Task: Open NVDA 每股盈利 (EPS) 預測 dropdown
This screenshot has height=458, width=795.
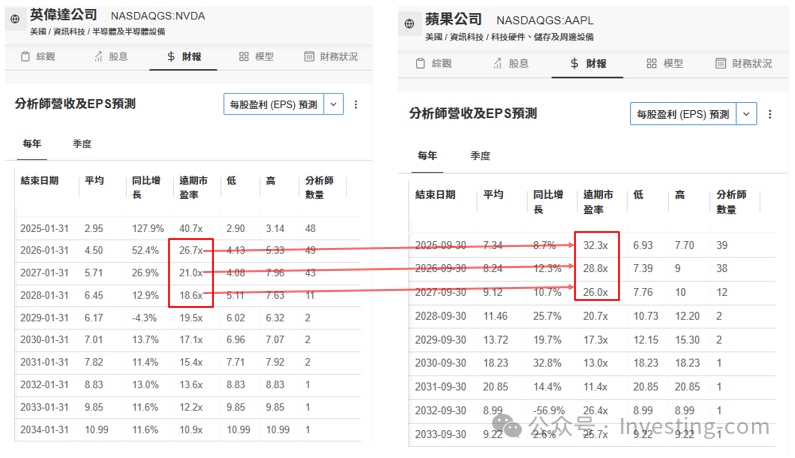Action: pos(274,104)
